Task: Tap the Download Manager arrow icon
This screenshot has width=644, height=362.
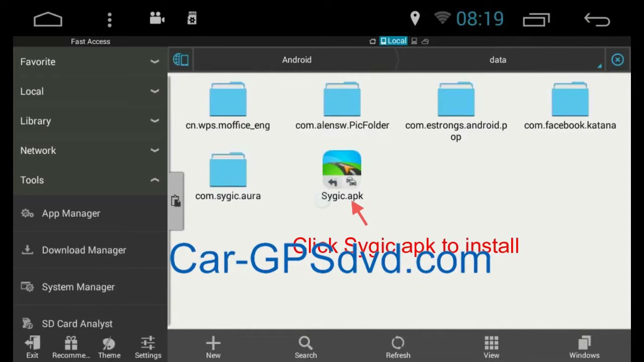Action: [x=27, y=250]
